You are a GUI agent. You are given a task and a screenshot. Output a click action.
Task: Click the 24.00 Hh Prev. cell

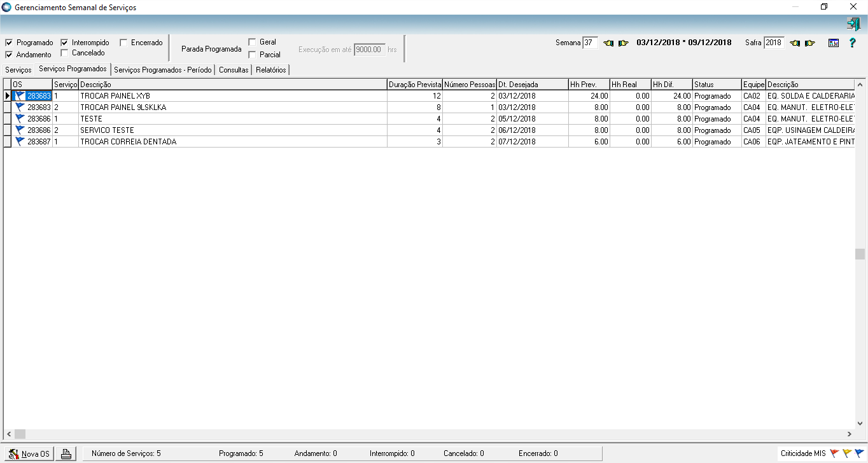[x=589, y=96]
